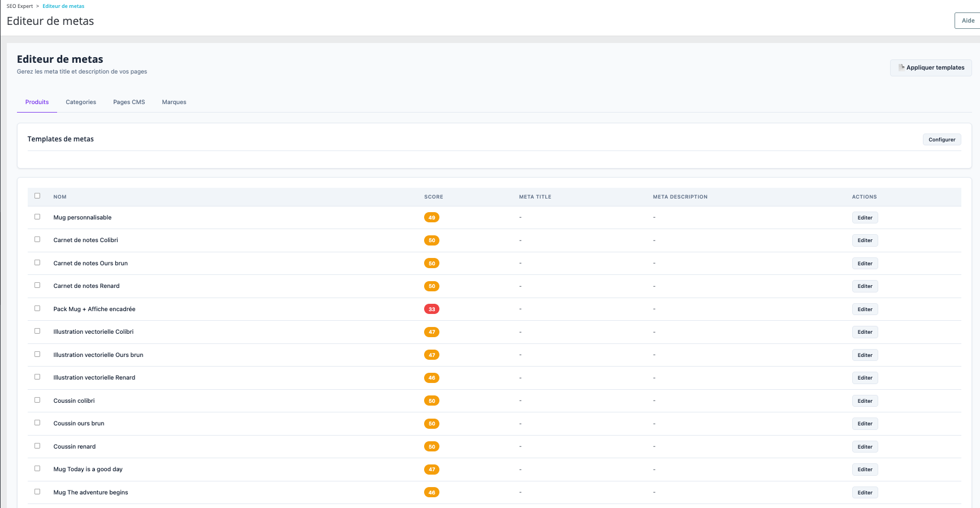Check the Mug personnalisable row checkbox
Image resolution: width=980 pixels, height=508 pixels.
pos(37,217)
